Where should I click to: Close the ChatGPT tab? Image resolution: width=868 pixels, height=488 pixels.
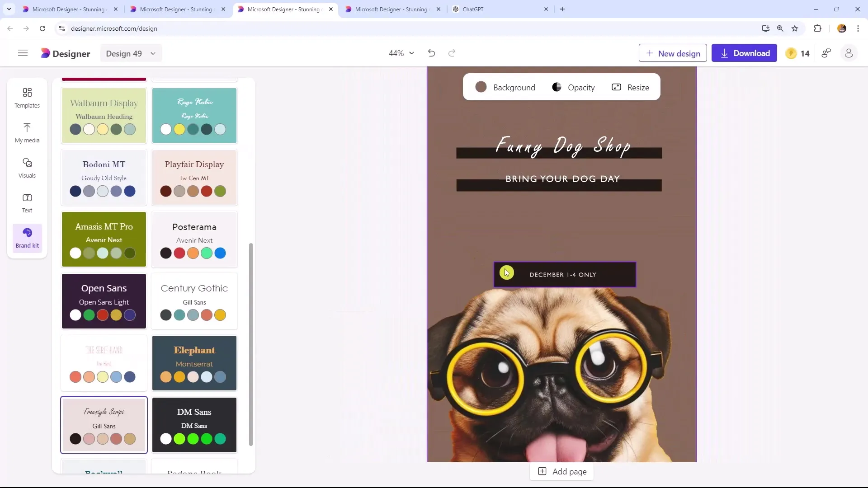tap(546, 9)
